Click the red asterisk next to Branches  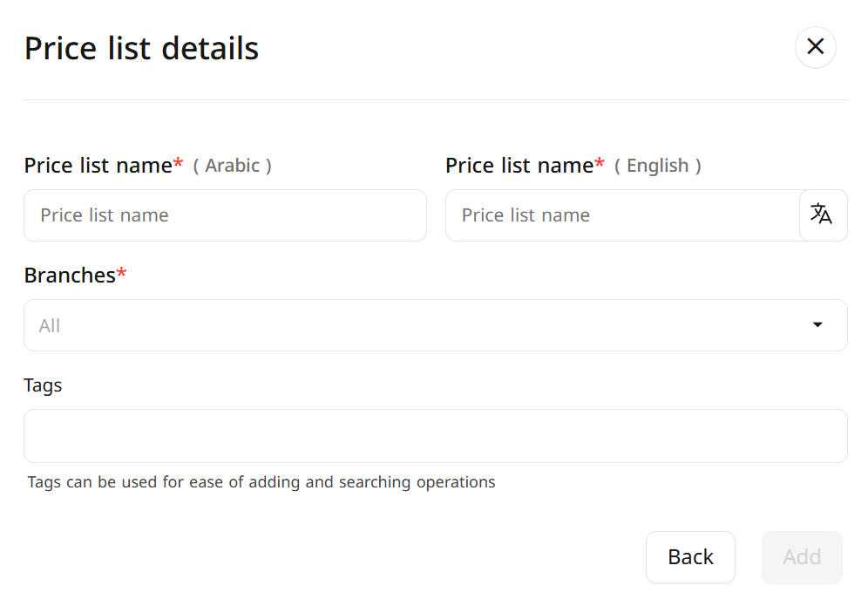coord(121,272)
